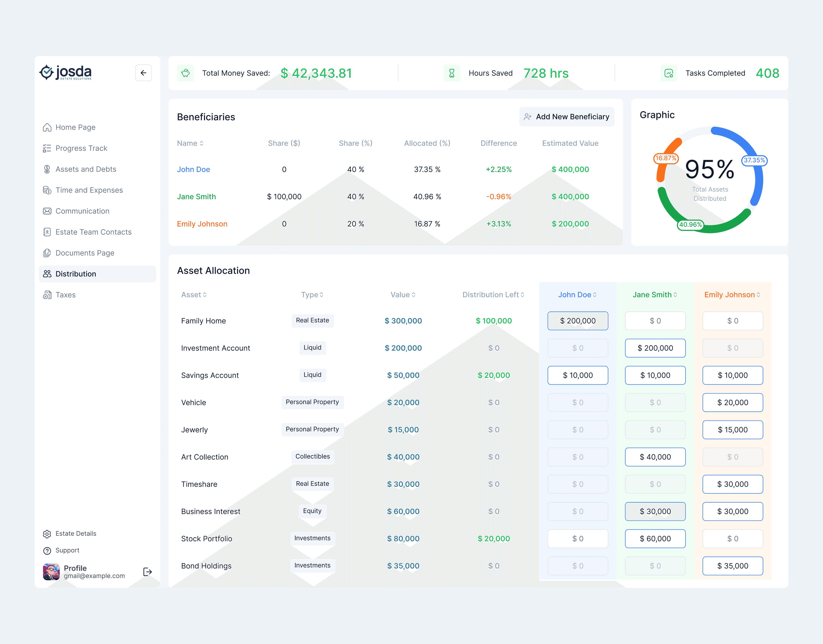Image resolution: width=823 pixels, height=644 pixels.
Task: Sort by Distribution Left column
Action: point(493,295)
